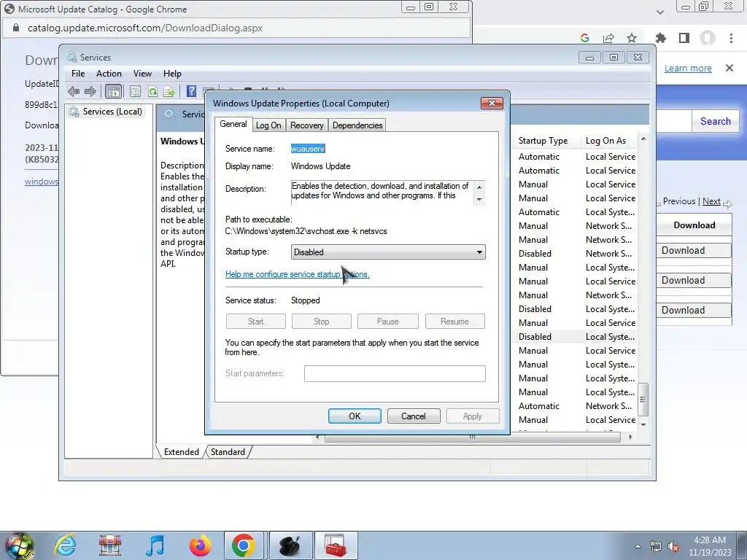Switch to the red toolbox taskbar app
Image resolution: width=747 pixels, height=560 pixels.
(336, 545)
